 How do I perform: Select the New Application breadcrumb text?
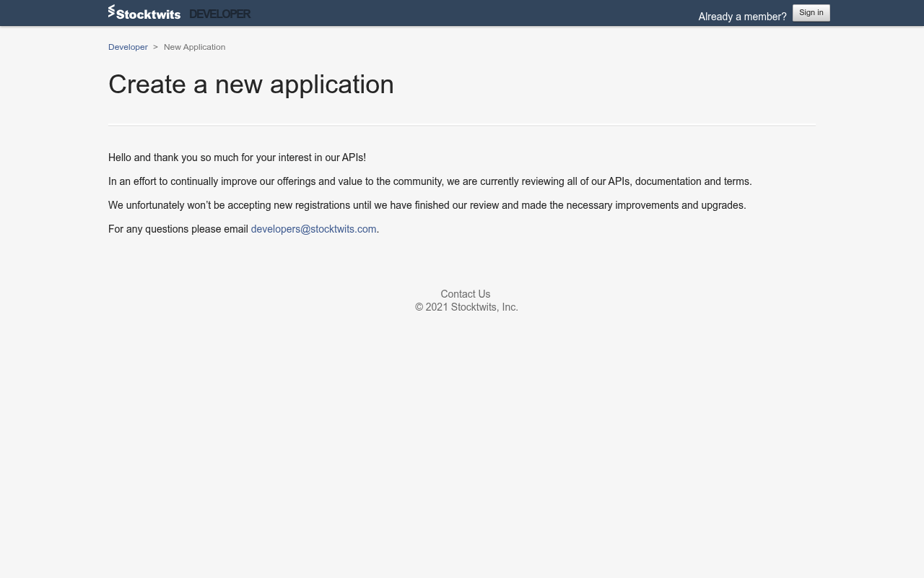coord(194,47)
